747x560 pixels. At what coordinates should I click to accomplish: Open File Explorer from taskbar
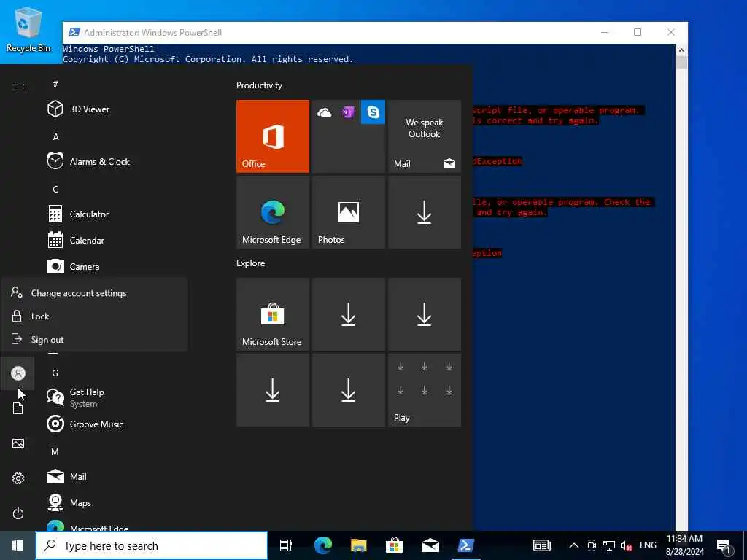coord(358,545)
